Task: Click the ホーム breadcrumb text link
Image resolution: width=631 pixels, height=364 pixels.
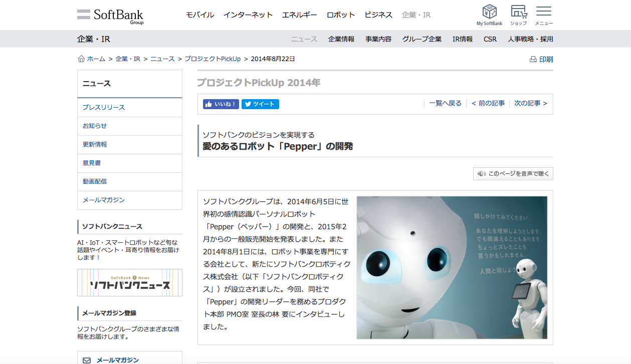Action: (x=96, y=59)
